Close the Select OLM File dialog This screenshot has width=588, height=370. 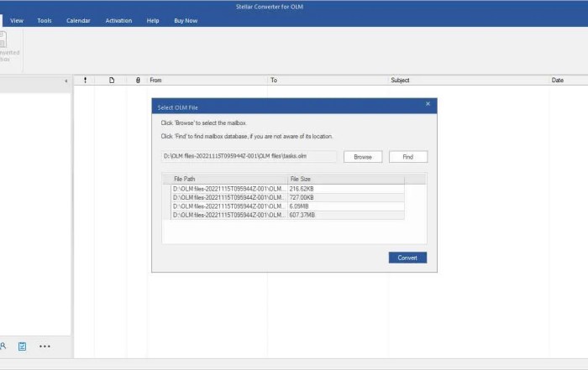pyautogui.click(x=428, y=104)
